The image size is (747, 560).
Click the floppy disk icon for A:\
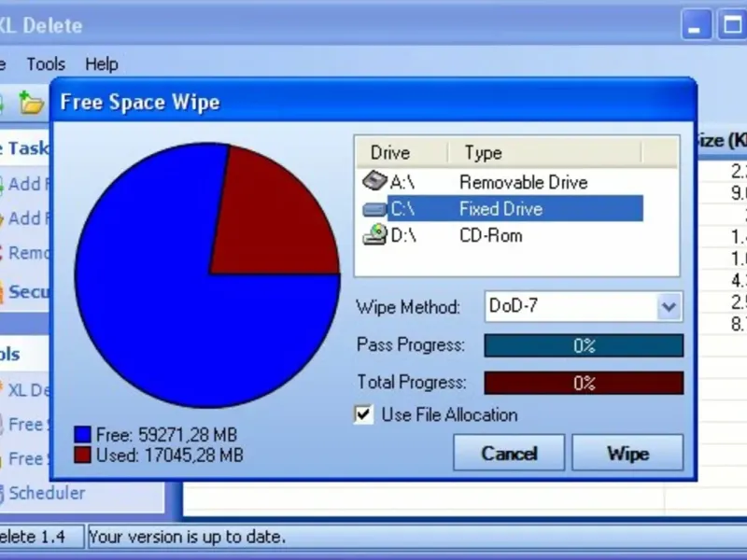point(374,181)
